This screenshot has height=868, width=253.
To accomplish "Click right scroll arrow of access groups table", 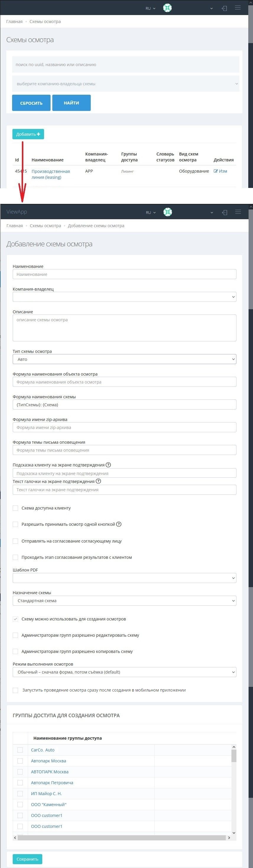I will (229, 838).
